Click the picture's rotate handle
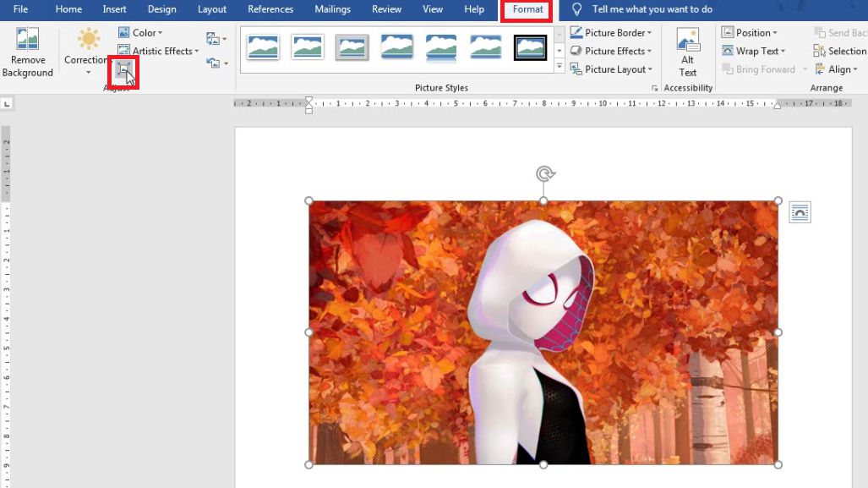 click(x=545, y=174)
